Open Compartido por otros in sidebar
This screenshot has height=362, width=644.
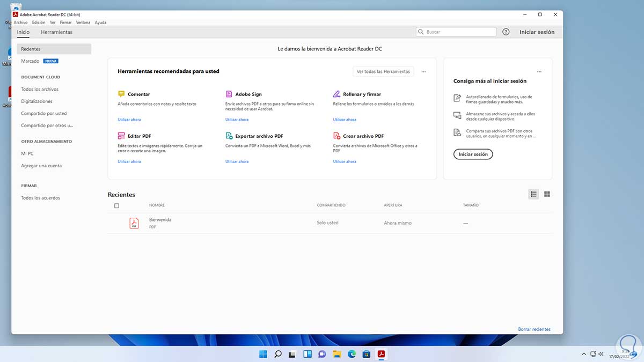(47, 125)
